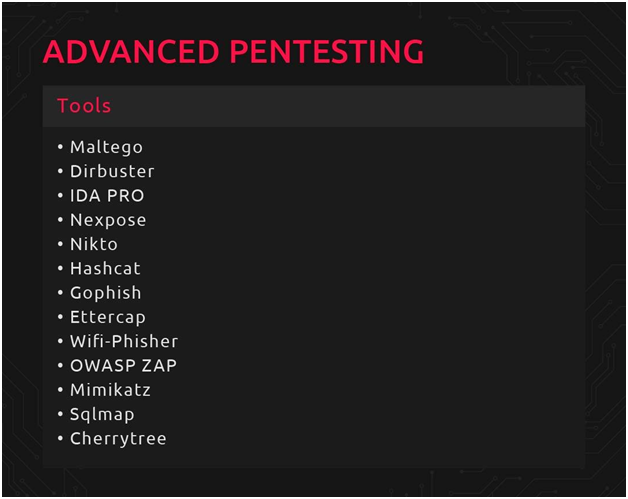Click Gophish in the tools list
Image resolution: width=628 pixels, height=499 pixels.
(x=105, y=293)
